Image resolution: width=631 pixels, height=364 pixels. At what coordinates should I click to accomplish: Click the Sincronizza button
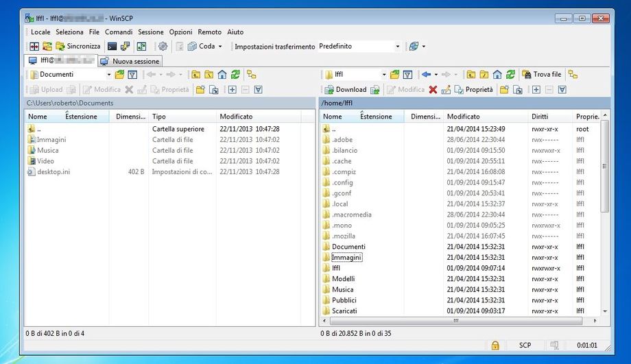(x=78, y=47)
